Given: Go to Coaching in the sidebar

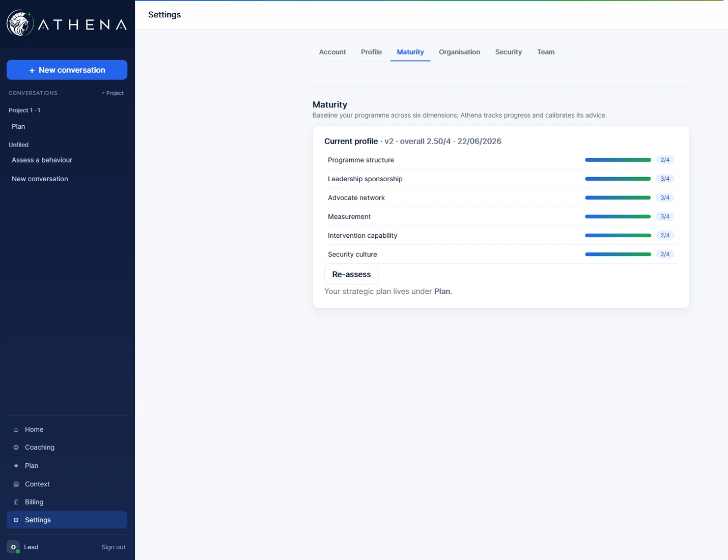Looking at the screenshot, I should [x=67, y=447].
